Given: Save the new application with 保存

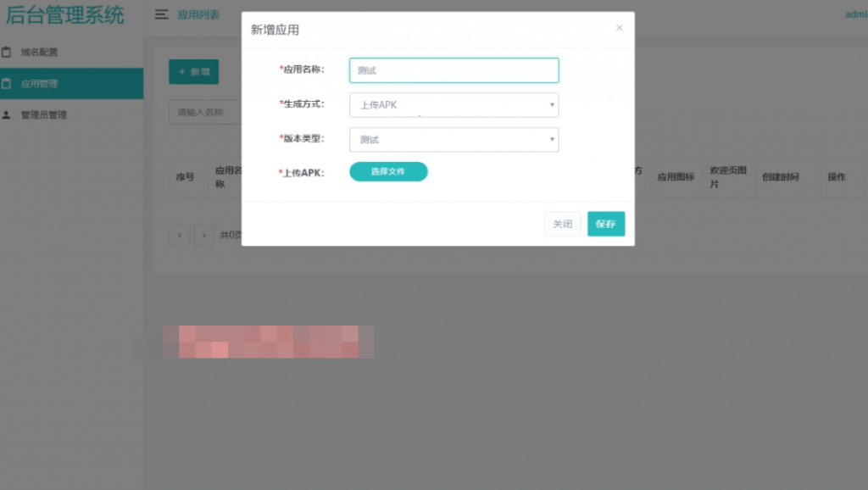Looking at the screenshot, I should click(x=605, y=224).
